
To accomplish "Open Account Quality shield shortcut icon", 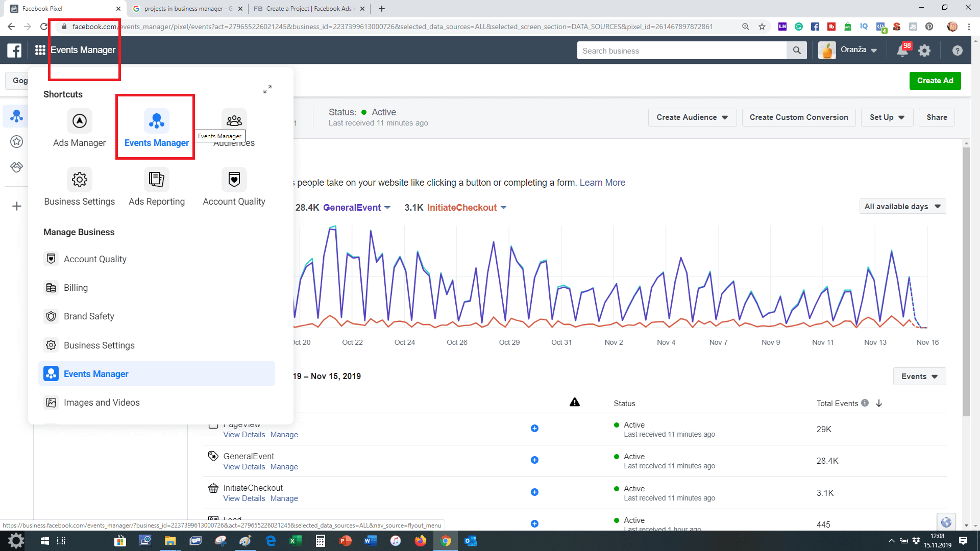I will [x=234, y=180].
